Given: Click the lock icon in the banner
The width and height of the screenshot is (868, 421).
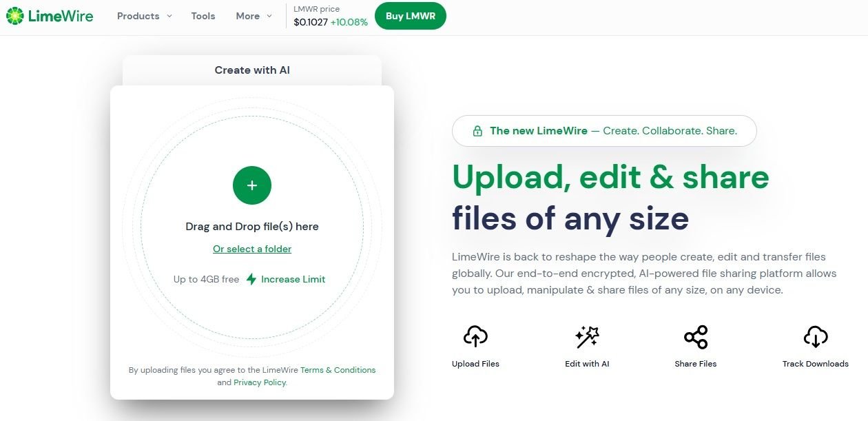Looking at the screenshot, I should point(477,131).
